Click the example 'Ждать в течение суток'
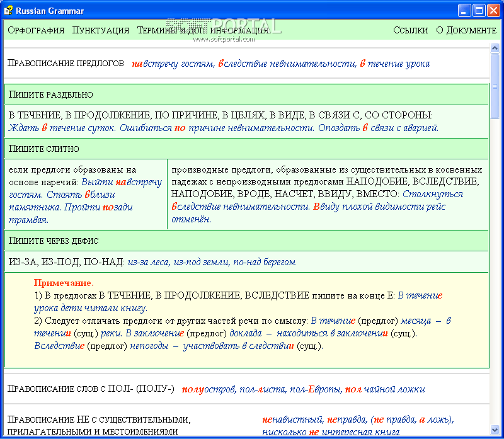 tap(62, 128)
